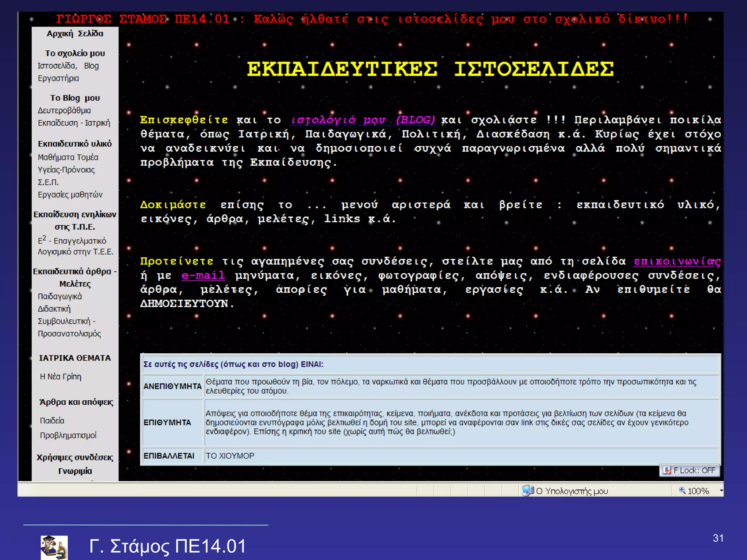Open Εργαστήρια sidebar entry
This screenshot has height=560, width=747.
(58, 78)
